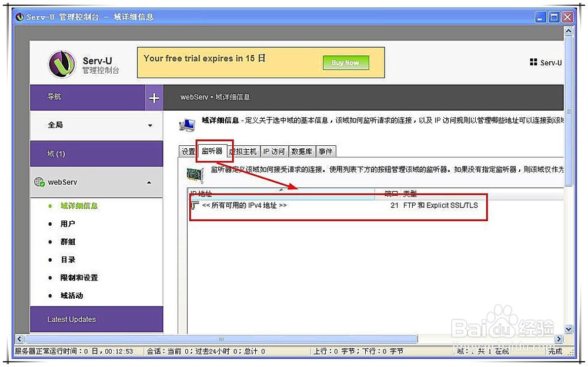
Task: Click the Serv-U grid menu icon
Action: point(533,62)
